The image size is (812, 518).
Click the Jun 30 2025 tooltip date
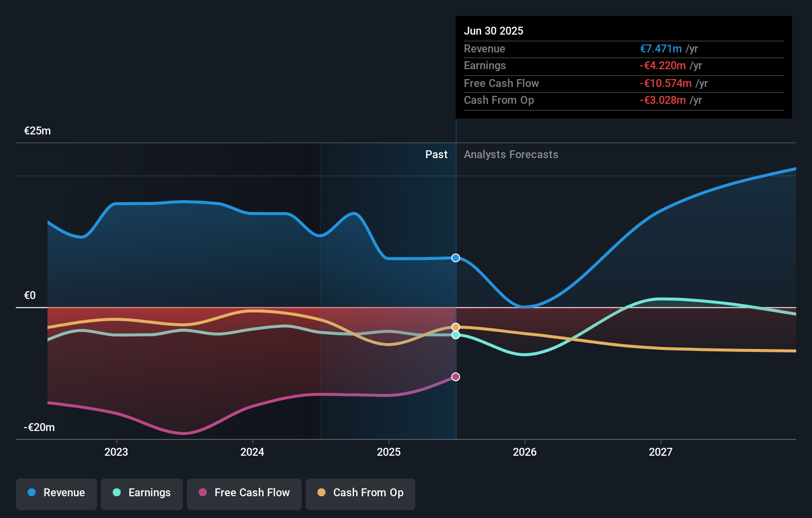(494, 31)
